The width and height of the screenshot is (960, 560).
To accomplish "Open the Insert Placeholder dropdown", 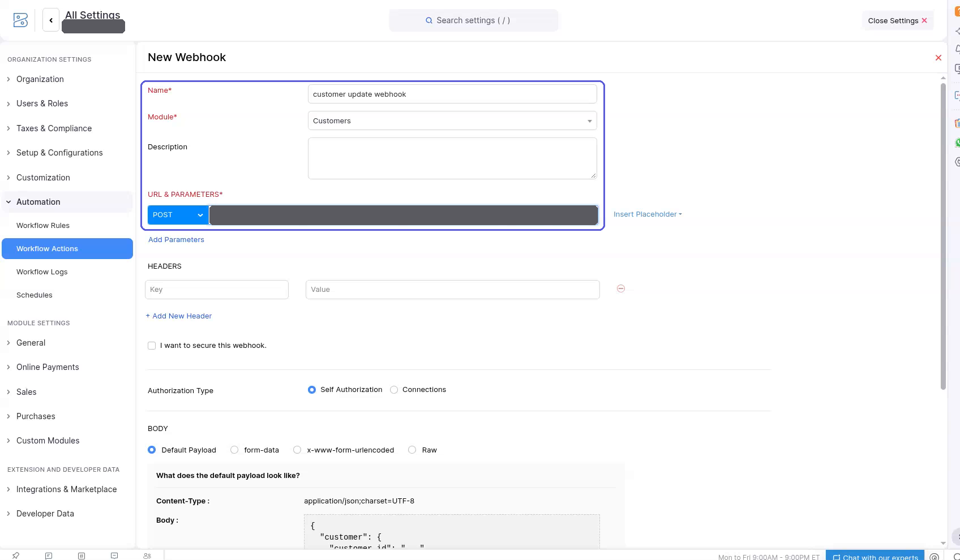I will 648,214.
